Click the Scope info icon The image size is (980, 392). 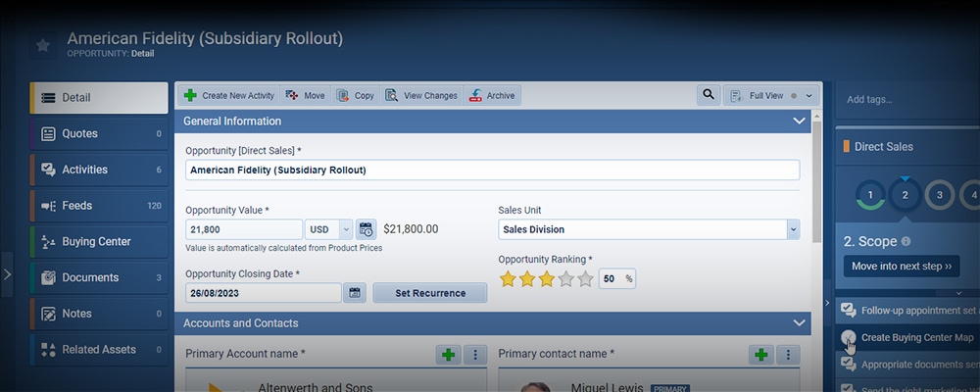coord(906,241)
